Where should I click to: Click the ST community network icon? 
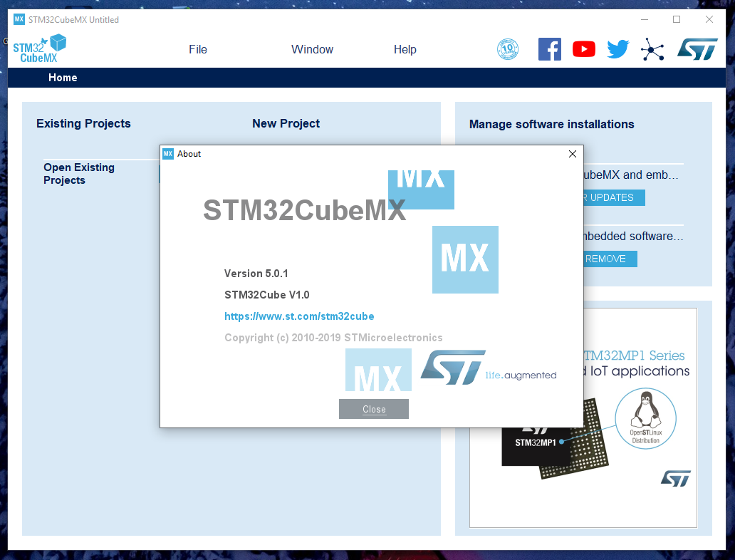coord(652,49)
